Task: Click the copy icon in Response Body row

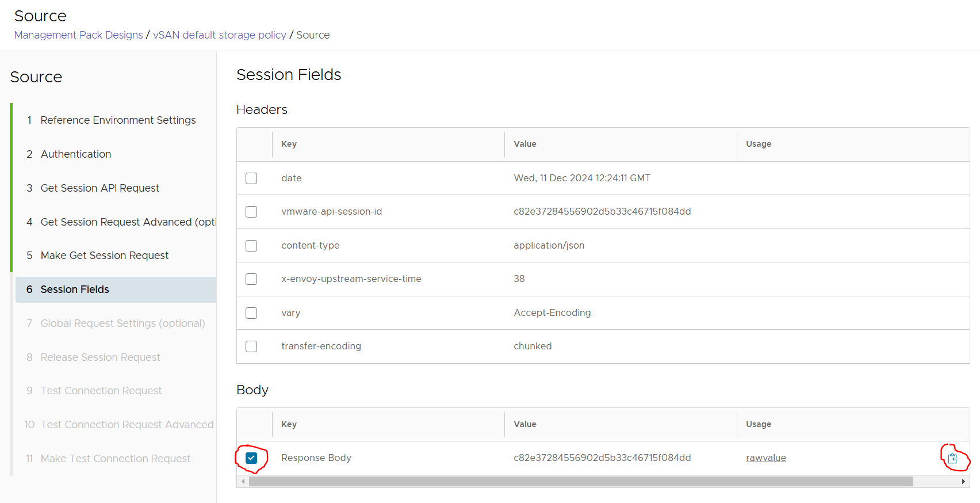Action: pyautogui.click(x=952, y=458)
